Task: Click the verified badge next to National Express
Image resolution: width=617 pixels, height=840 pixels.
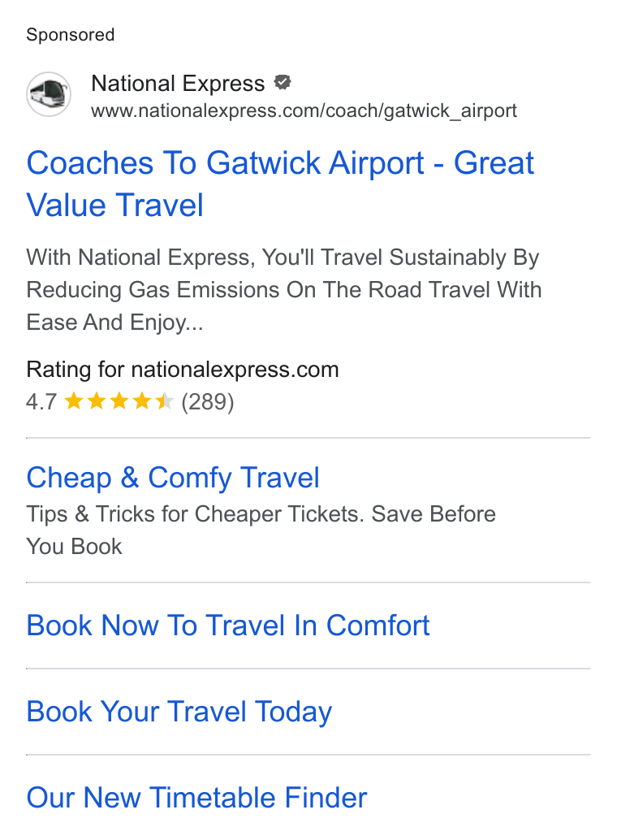Action: click(283, 83)
